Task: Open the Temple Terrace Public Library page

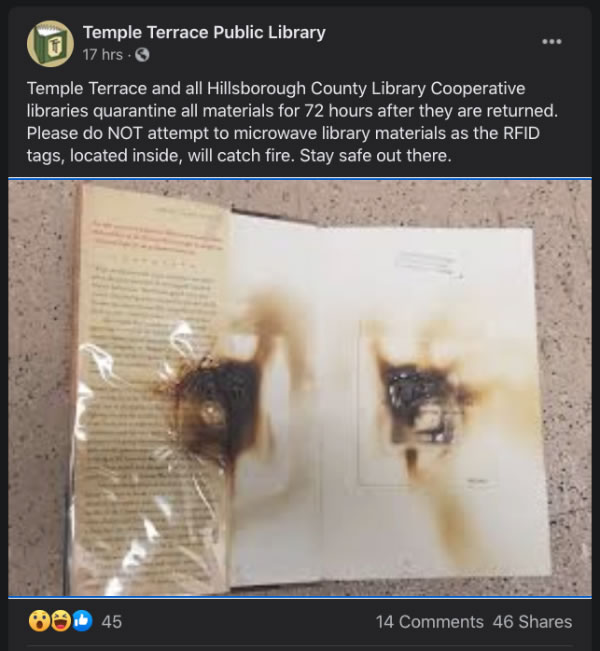Action: pos(204,32)
